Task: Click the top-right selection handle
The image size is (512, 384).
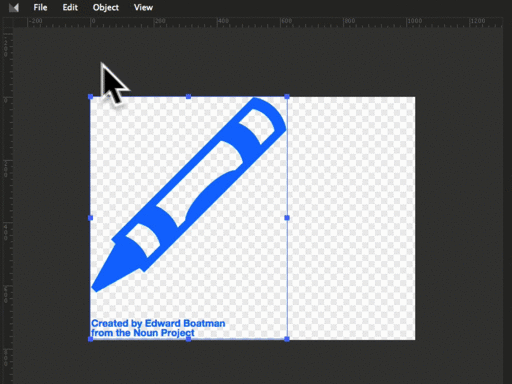Action: [x=287, y=97]
